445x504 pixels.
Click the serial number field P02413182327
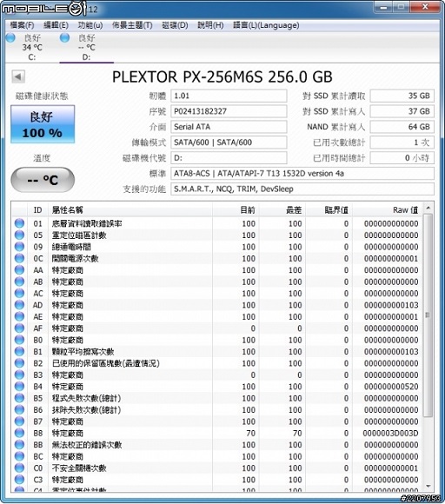[229, 111]
